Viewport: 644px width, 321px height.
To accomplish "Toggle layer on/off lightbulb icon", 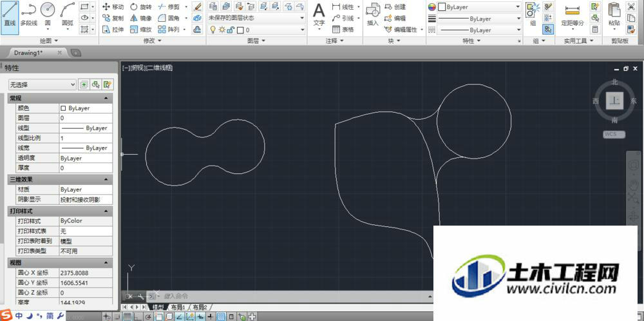I will point(213,30).
